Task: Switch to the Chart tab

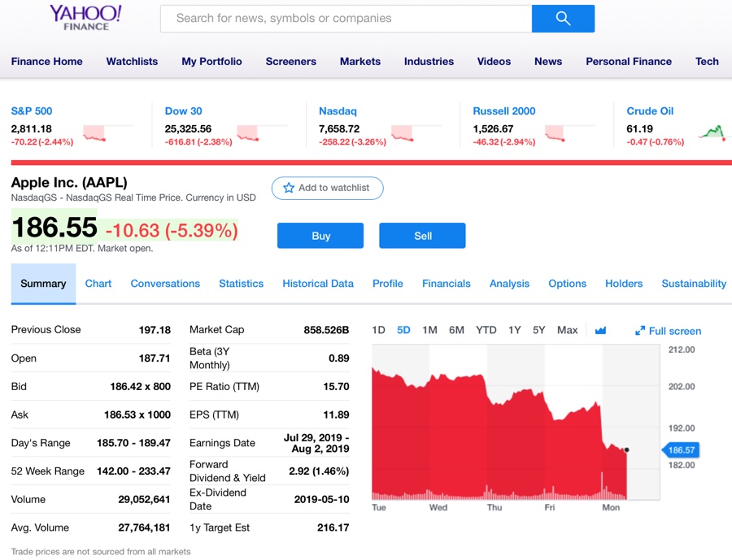Action: 98,284
